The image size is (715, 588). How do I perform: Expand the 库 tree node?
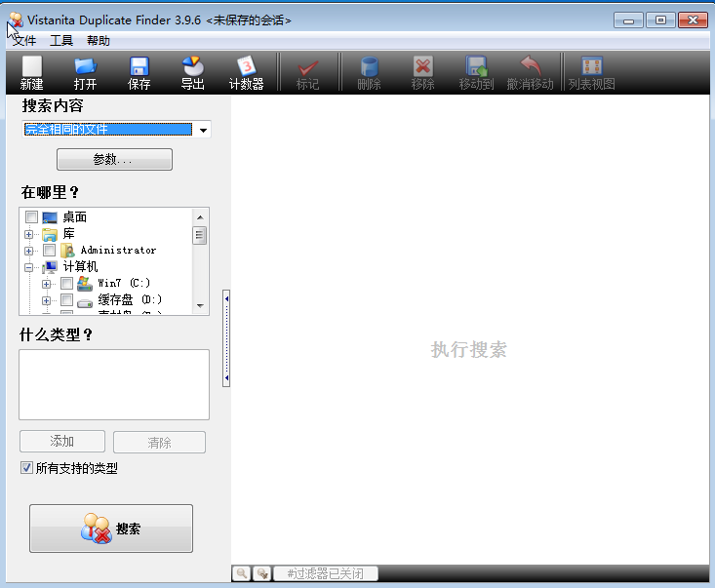tap(28, 234)
